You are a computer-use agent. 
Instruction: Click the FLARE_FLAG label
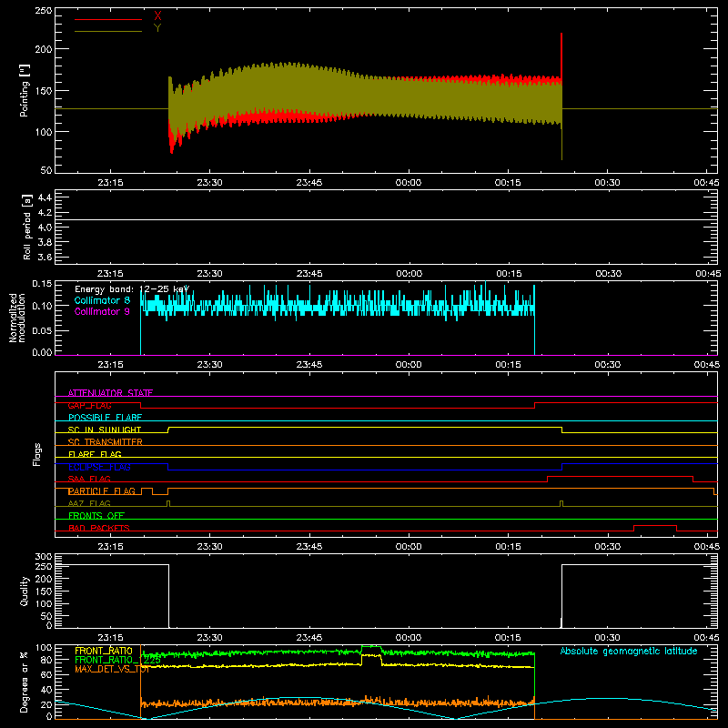[95, 454]
